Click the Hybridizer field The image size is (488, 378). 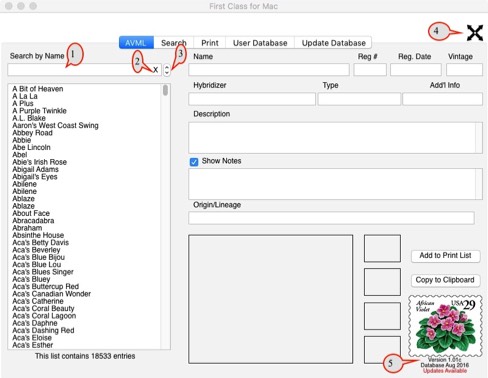(252, 99)
